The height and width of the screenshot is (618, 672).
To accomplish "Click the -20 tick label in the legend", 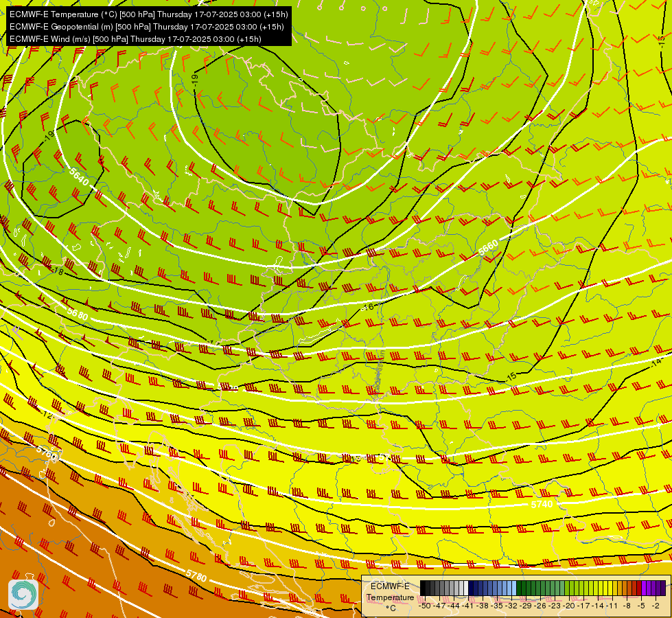I will [569, 606].
